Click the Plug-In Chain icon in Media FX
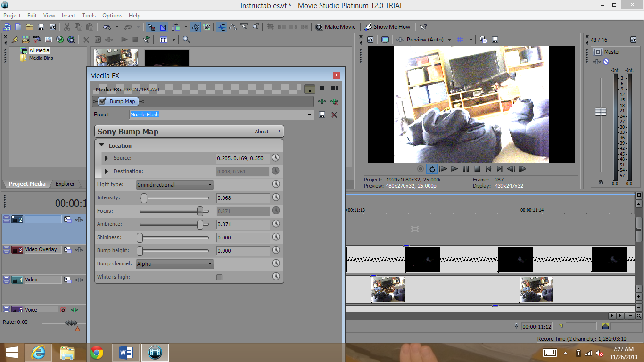Image resolution: width=644 pixels, height=362 pixels. click(x=322, y=101)
